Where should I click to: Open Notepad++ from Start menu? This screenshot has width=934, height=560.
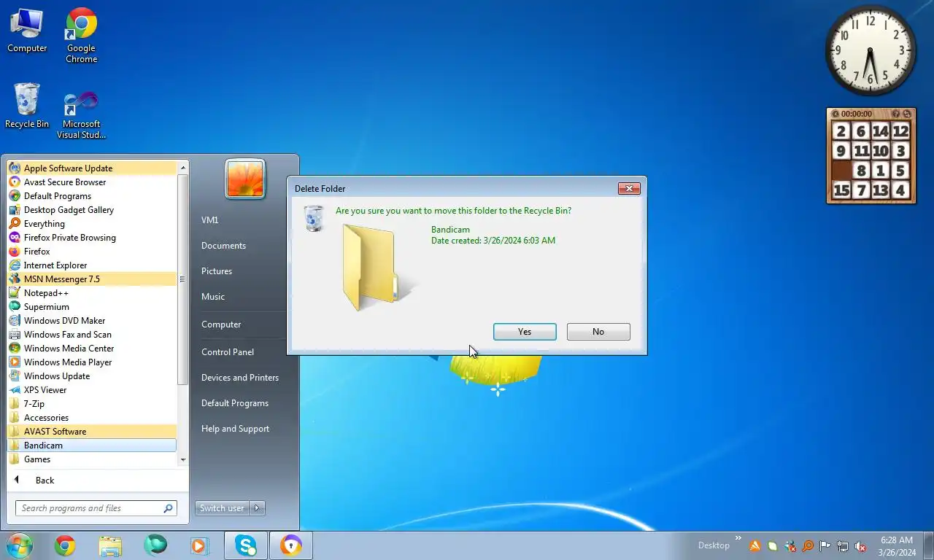[92, 293]
